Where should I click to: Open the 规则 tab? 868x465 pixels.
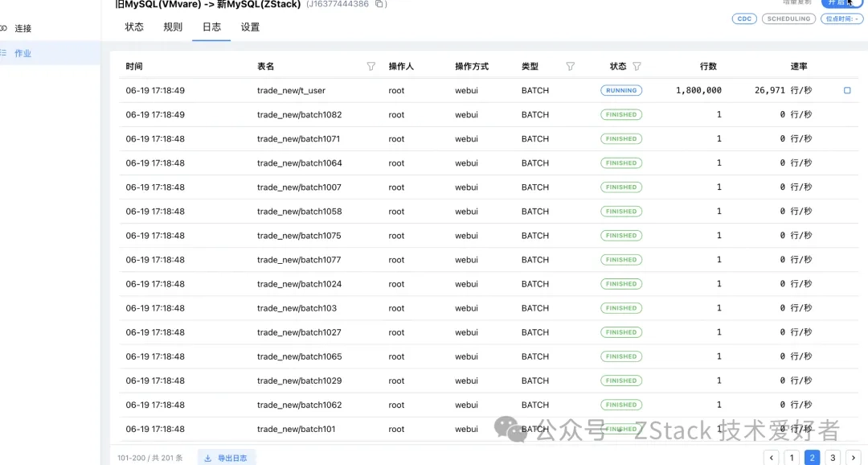173,27
